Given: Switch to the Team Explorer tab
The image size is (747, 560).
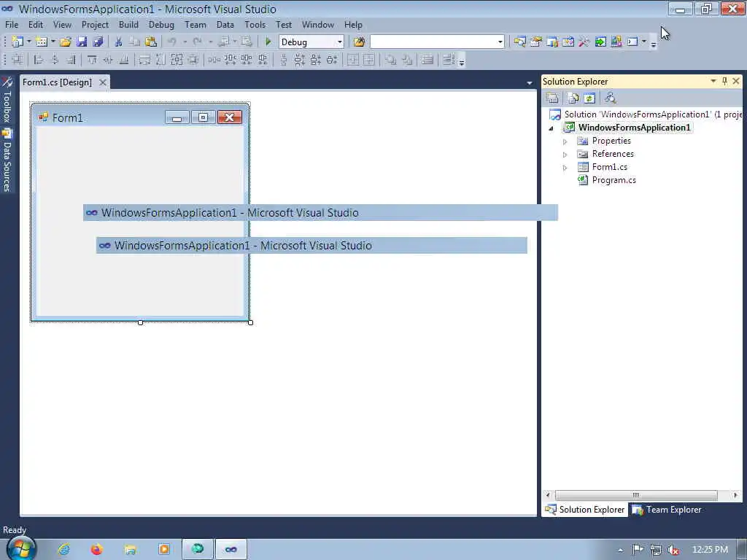Looking at the screenshot, I should click(x=667, y=510).
